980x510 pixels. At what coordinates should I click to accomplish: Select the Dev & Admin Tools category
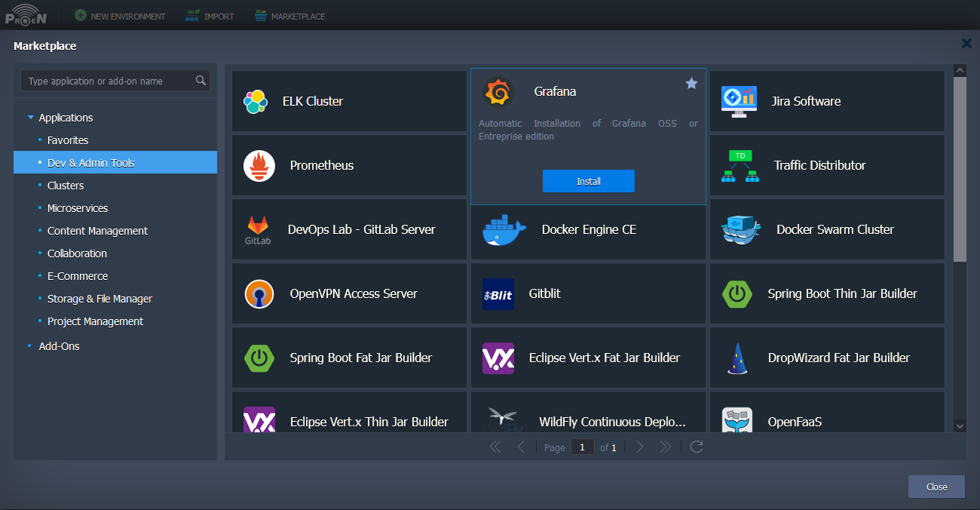coord(115,163)
